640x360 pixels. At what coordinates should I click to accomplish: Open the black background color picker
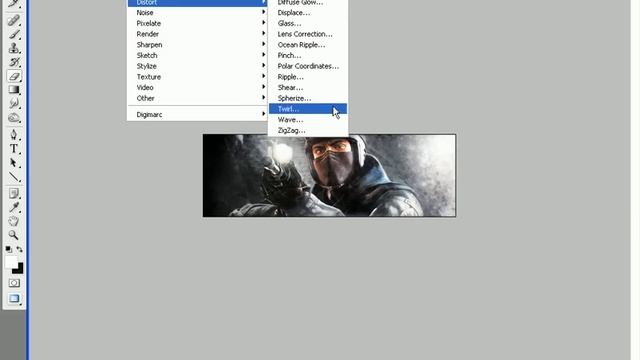[x=19, y=269]
